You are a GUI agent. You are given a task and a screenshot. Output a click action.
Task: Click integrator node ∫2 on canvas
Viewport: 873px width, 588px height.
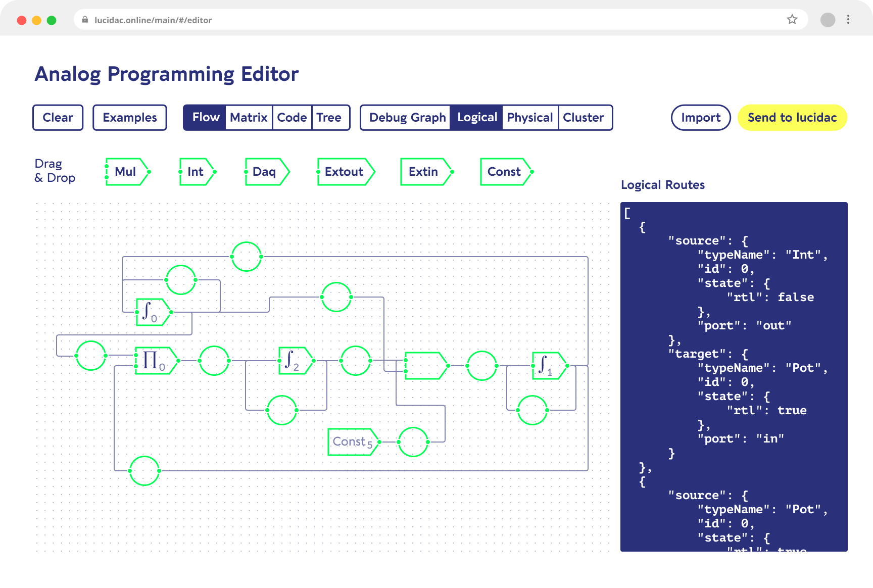coord(296,361)
